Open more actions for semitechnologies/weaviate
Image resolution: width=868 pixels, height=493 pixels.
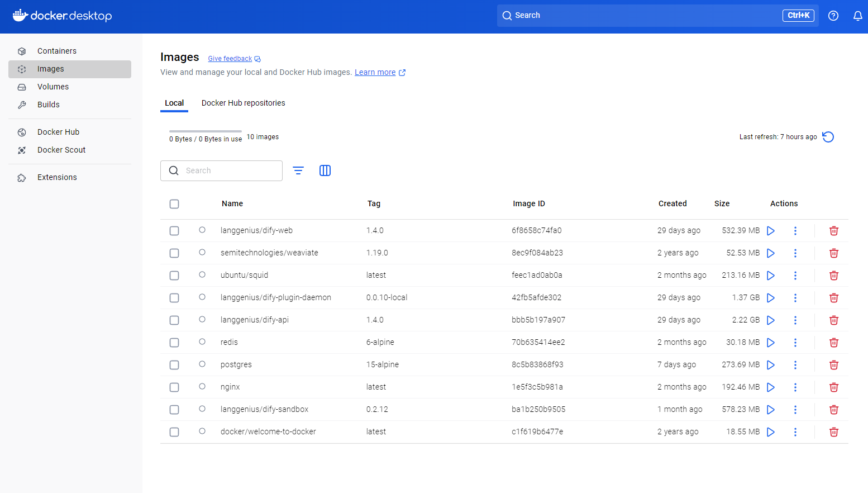tap(795, 253)
